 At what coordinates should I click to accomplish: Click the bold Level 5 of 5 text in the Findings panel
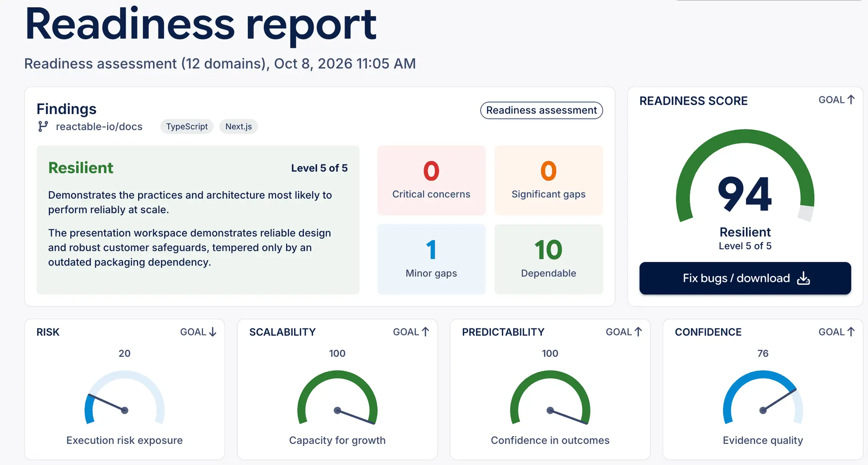(319, 168)
